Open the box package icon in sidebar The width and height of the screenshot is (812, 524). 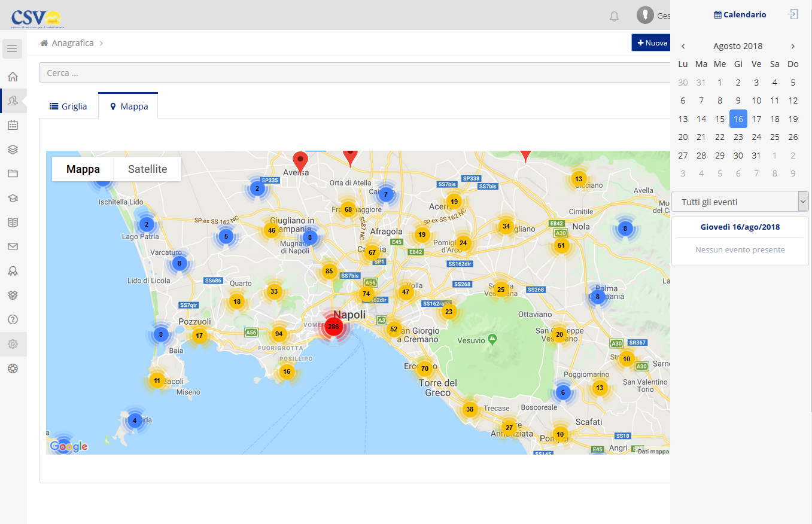(x=13, y=295)
